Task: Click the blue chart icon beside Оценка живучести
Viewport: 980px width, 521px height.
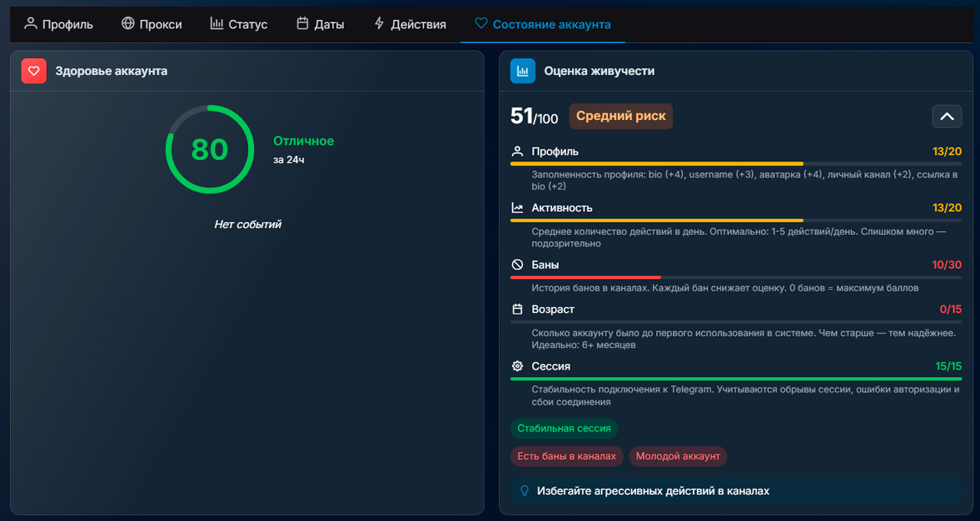Action: pyautogui.click(x=523, y=71)
